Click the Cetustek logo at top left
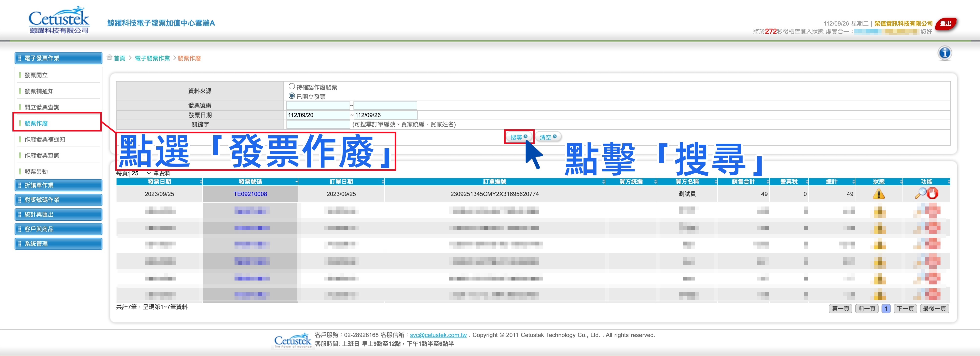This screenshot has width=980, height=356. click(59, 20)
